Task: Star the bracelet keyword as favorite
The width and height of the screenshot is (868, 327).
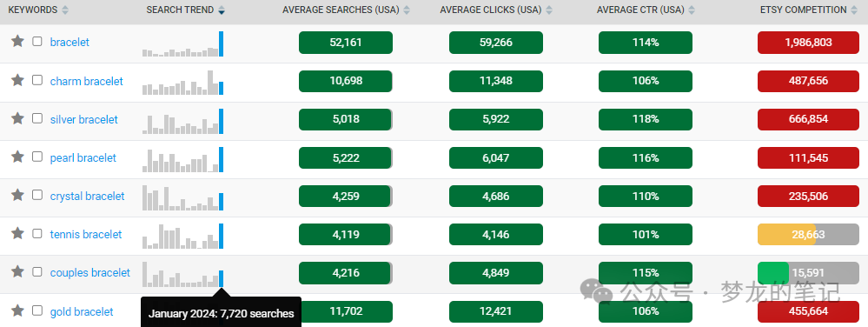Action: click(17, 41)
